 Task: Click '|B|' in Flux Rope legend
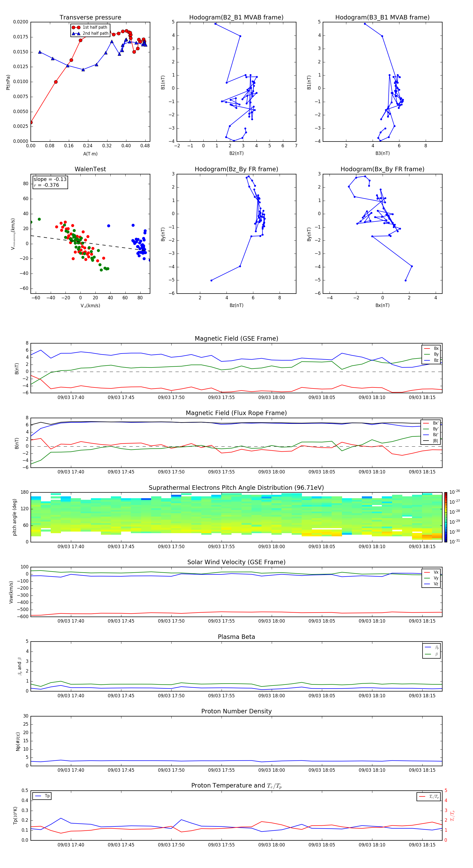click(431, 441)
